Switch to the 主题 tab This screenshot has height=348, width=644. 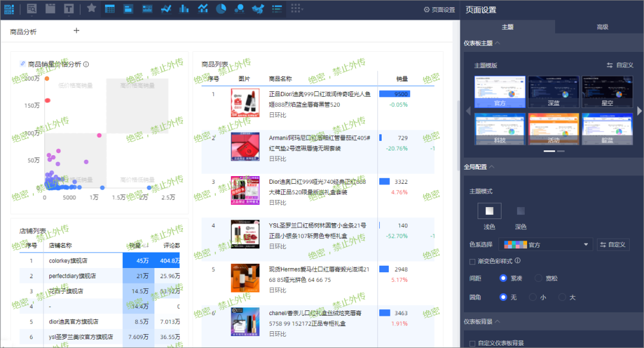pos(507,27)
